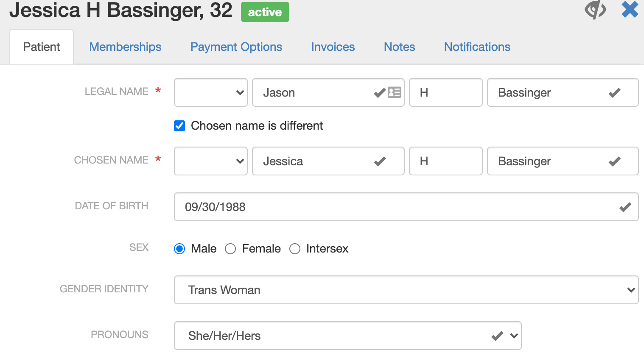Open the Payment Options tab

236,47
